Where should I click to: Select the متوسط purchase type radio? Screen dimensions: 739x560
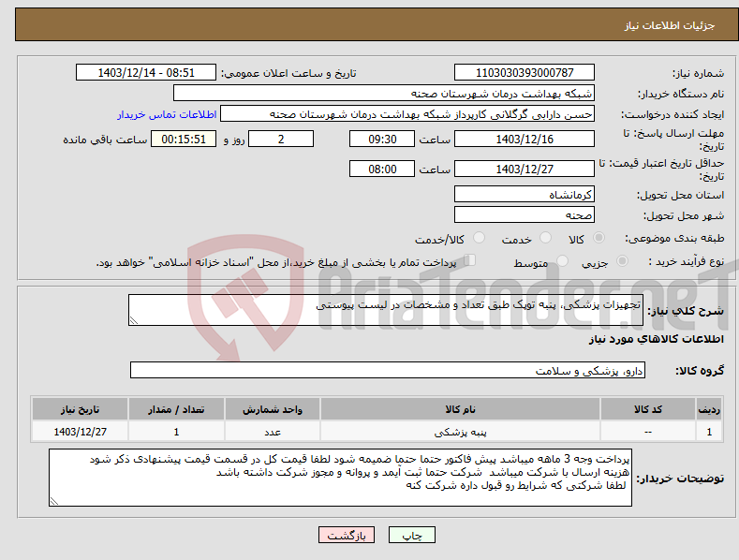pyautogui.click(x=562, y=261)
